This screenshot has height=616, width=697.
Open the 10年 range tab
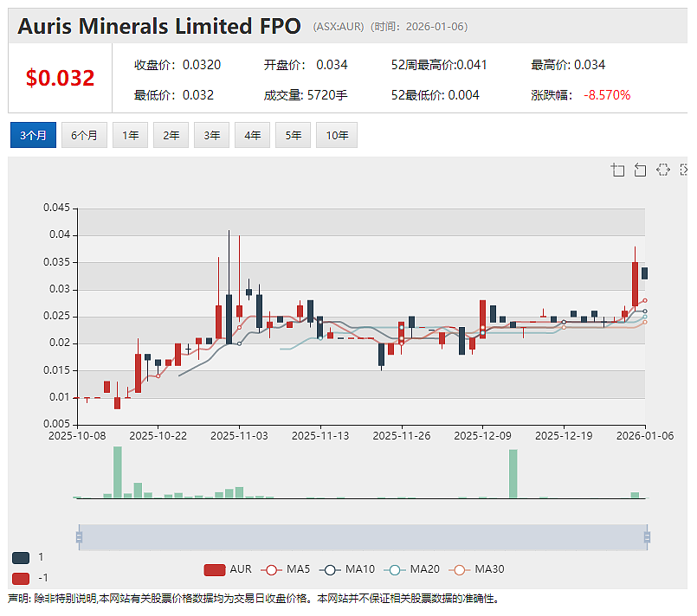337,135
